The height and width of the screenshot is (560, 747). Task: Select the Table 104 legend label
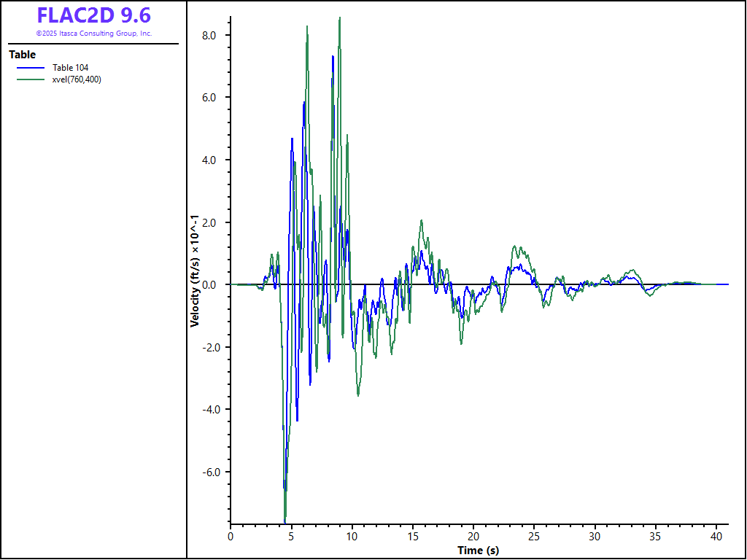(71, 68)
